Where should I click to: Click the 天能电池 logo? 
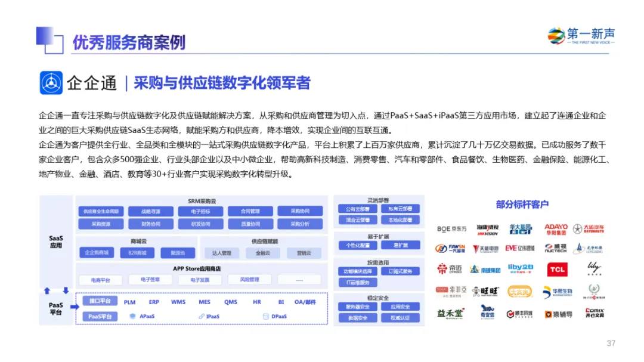(x=485, y=249)
